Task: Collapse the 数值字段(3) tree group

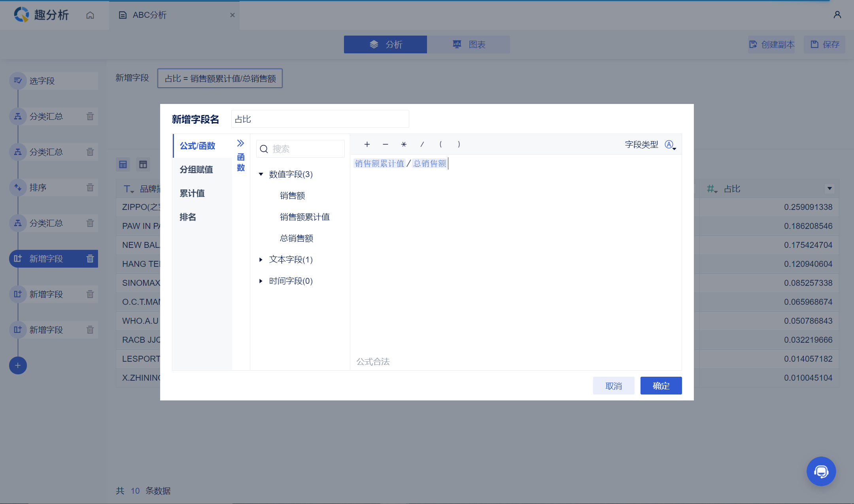Action: (x=261, y=174)
